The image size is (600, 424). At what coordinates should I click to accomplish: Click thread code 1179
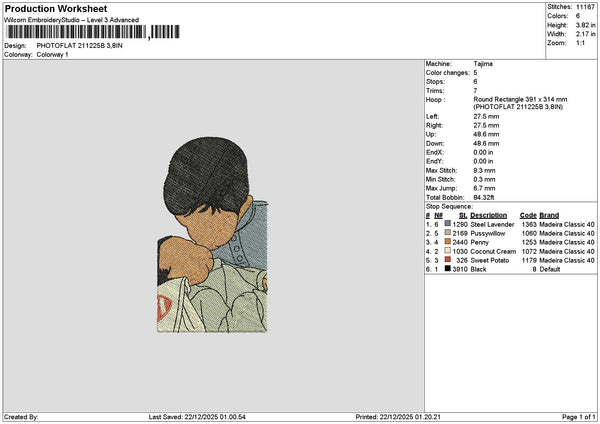[x=529, y=260]
